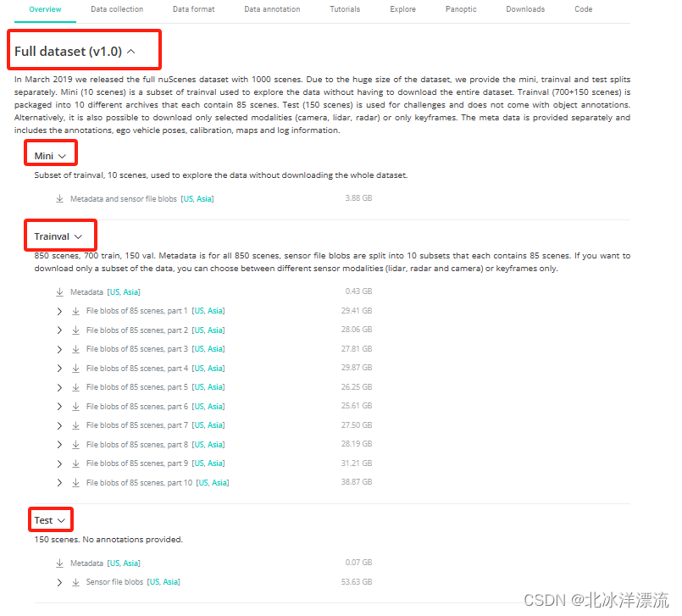This screenshot has width=682, height=616.
Task: Expand file blobs part 2 row
Action: [x=59, y=330]
